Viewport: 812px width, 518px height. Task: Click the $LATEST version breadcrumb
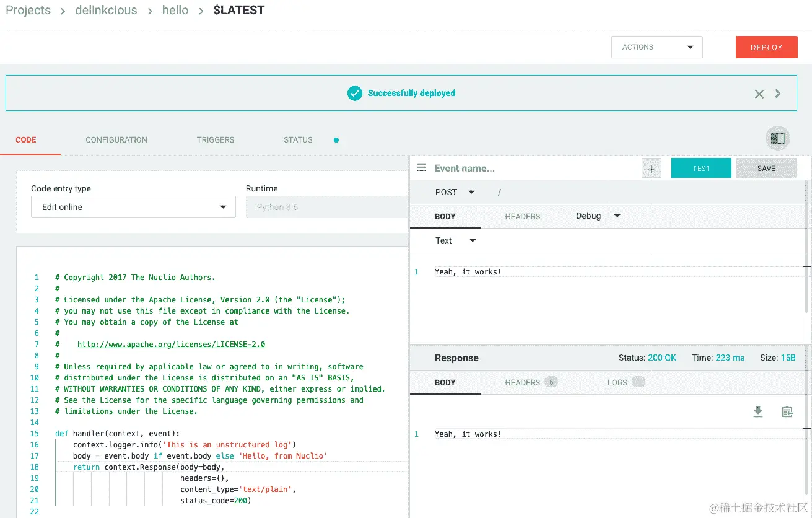tap(239, 11)
